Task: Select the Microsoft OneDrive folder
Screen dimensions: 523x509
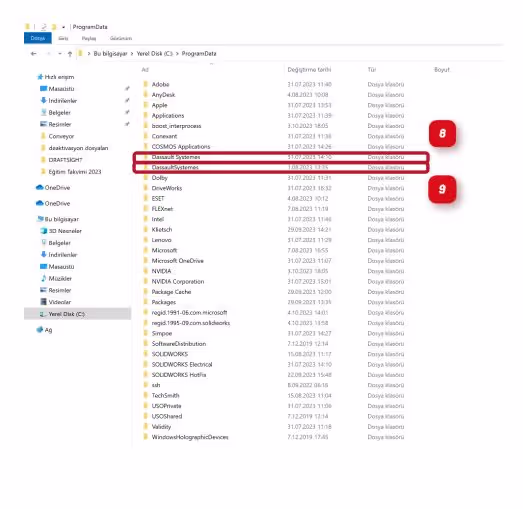Action: (x=177, y=261)
